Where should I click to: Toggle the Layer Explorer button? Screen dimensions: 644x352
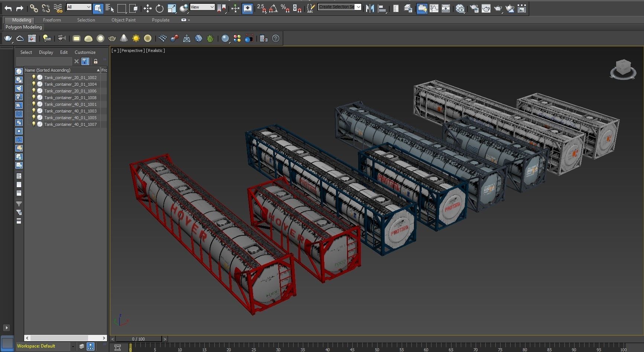pos(408,8)
